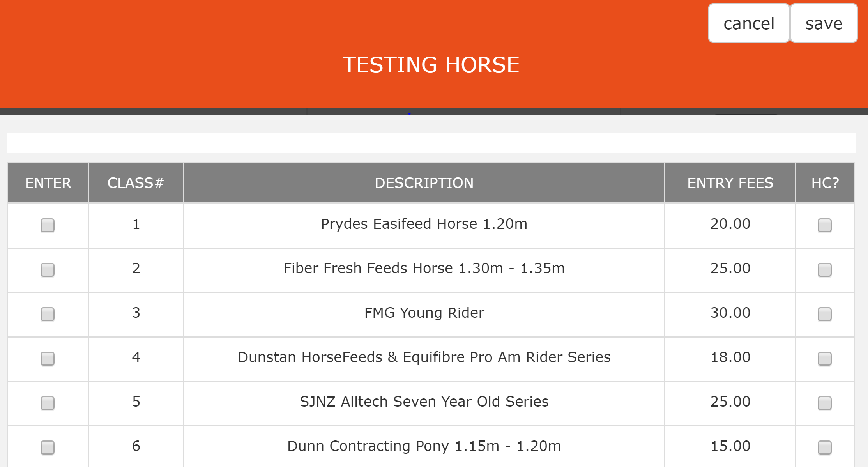Enable HC for Dunstan HorseFeeds class

pos(824,358)
